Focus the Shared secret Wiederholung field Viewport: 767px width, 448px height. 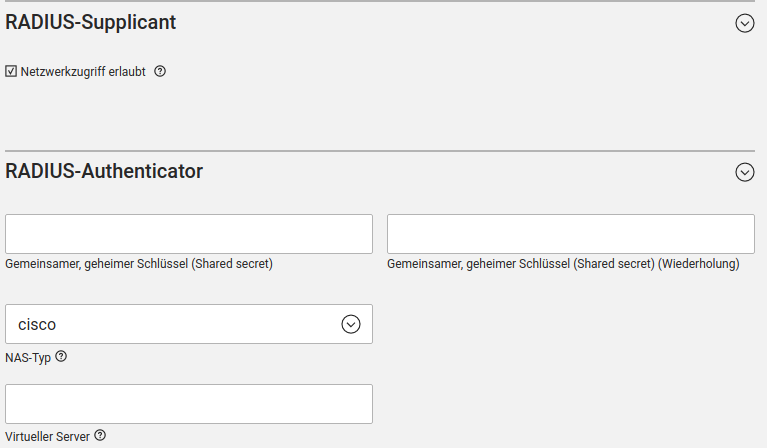pos(570,234)
